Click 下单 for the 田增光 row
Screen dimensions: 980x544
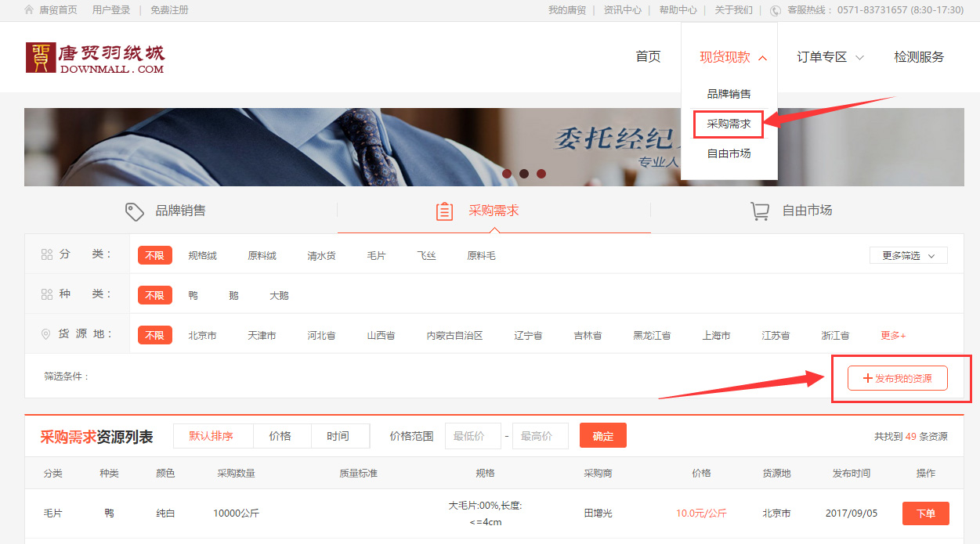point(926,513)
